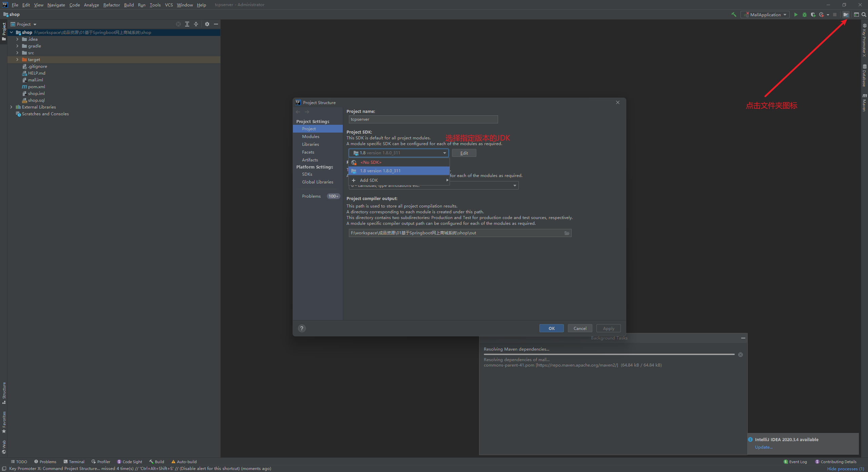Cancel Maven dependency resolving task

(x=741, y=355)
